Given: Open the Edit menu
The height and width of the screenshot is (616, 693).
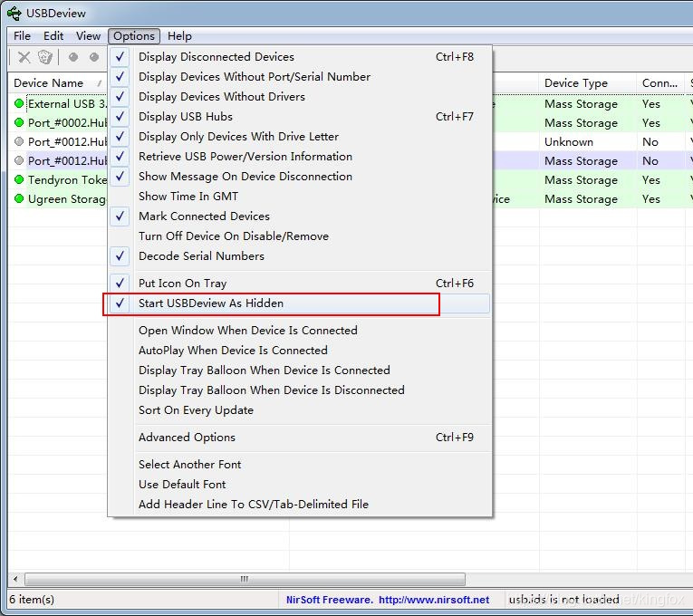Looking at the screenshot, I should click(53, 36).
